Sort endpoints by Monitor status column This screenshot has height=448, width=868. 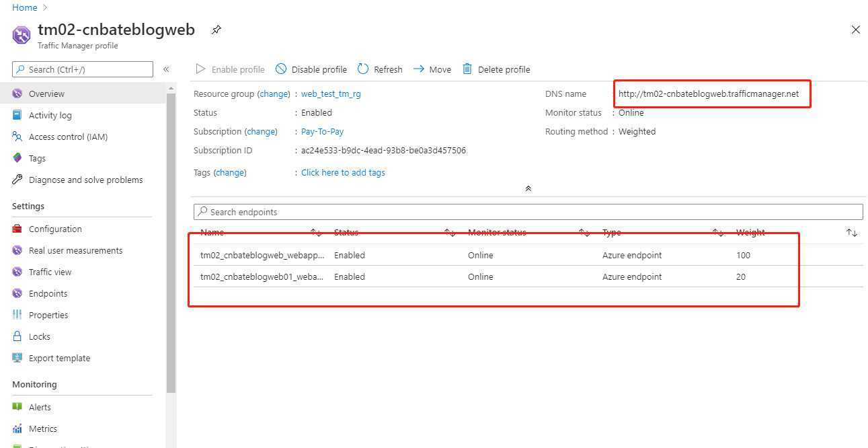(584, 233)
